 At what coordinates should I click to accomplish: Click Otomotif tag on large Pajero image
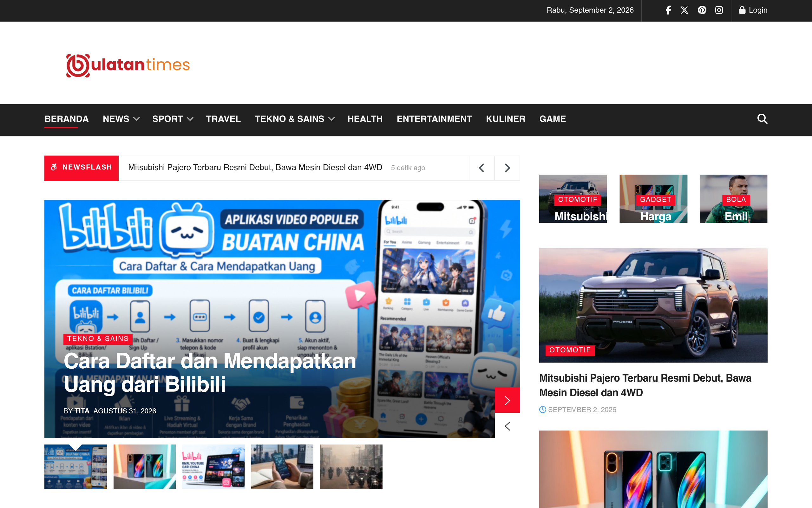[570, 350]
